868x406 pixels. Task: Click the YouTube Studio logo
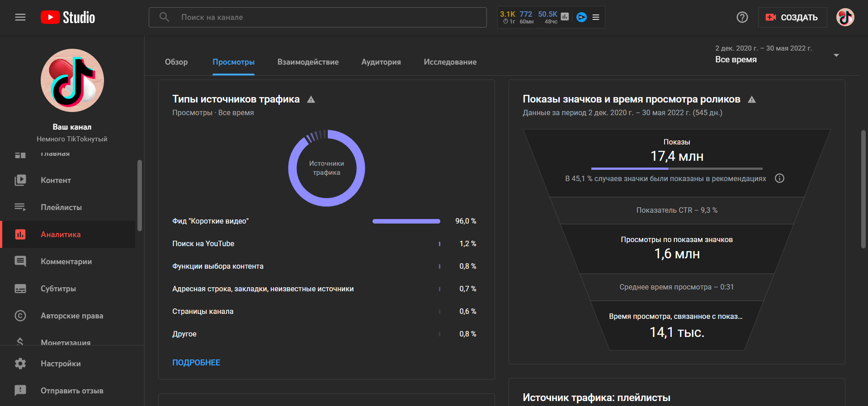tap(68, 17)
